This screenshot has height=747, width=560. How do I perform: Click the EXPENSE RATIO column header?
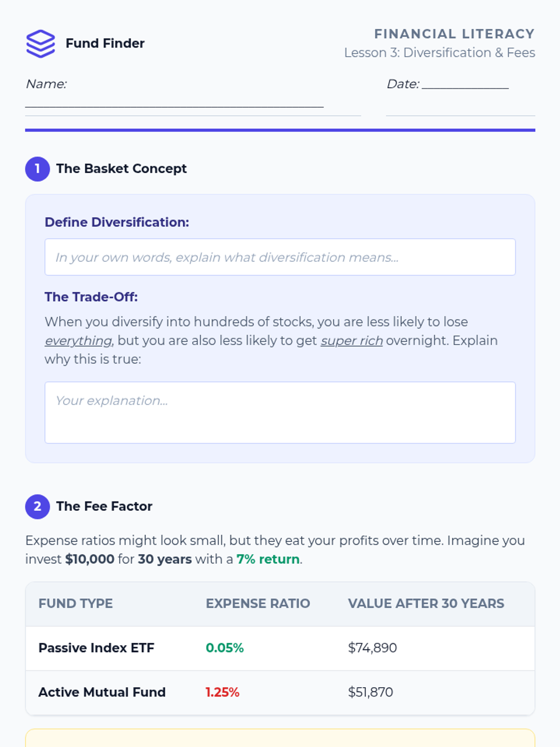(258, 604)
